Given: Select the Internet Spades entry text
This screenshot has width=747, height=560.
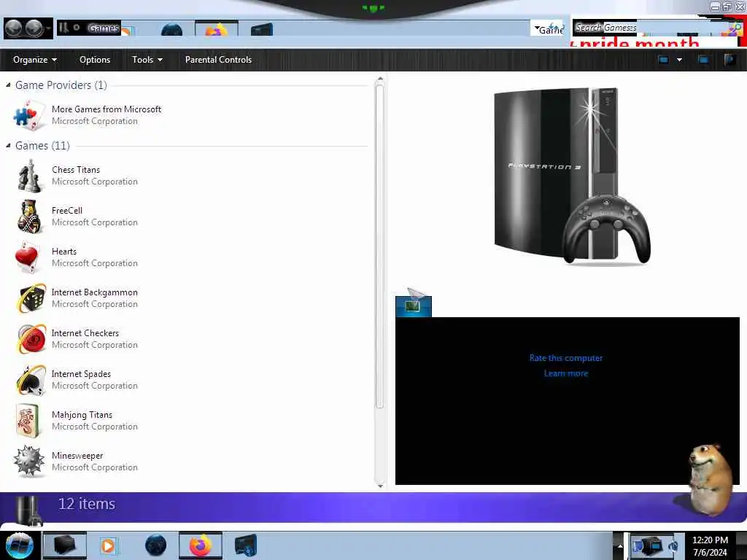Looking at the screenshot, I should pyautogui.click(x=81, y=374).
